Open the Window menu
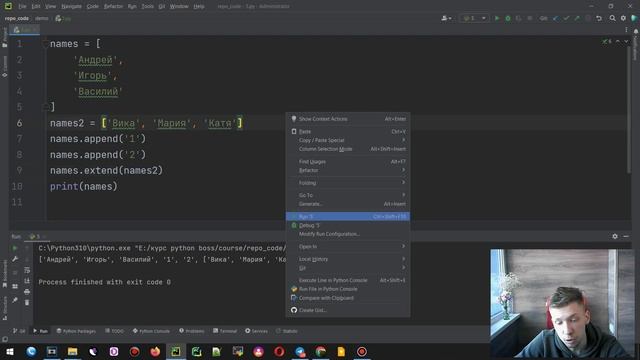The image size is (640, 360). click(179, 7)
